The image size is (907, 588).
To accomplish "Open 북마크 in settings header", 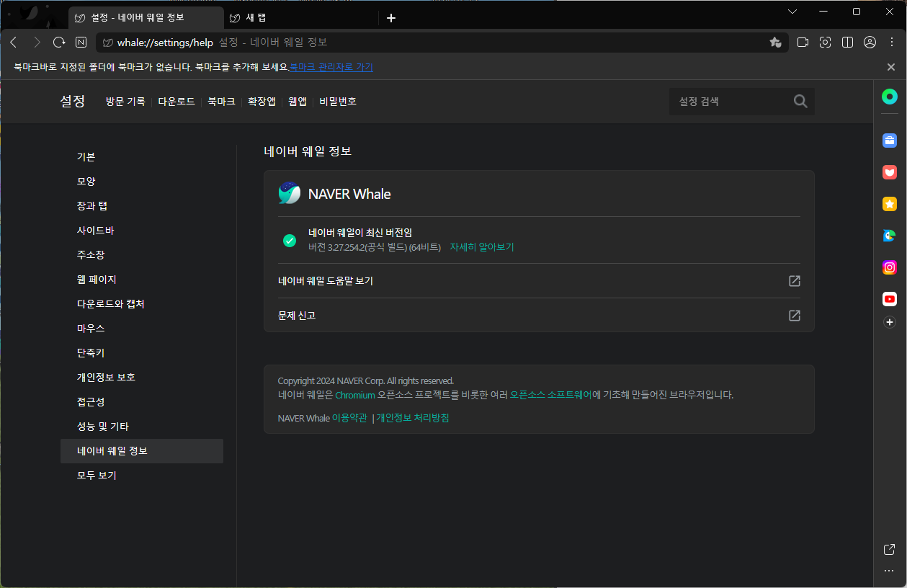I will point(221,102).
